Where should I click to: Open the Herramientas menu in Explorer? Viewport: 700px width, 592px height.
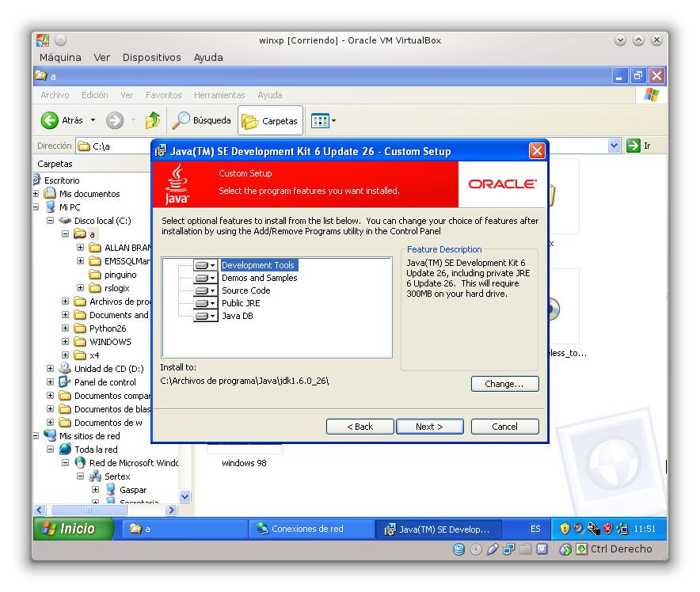tap(219, 94)
